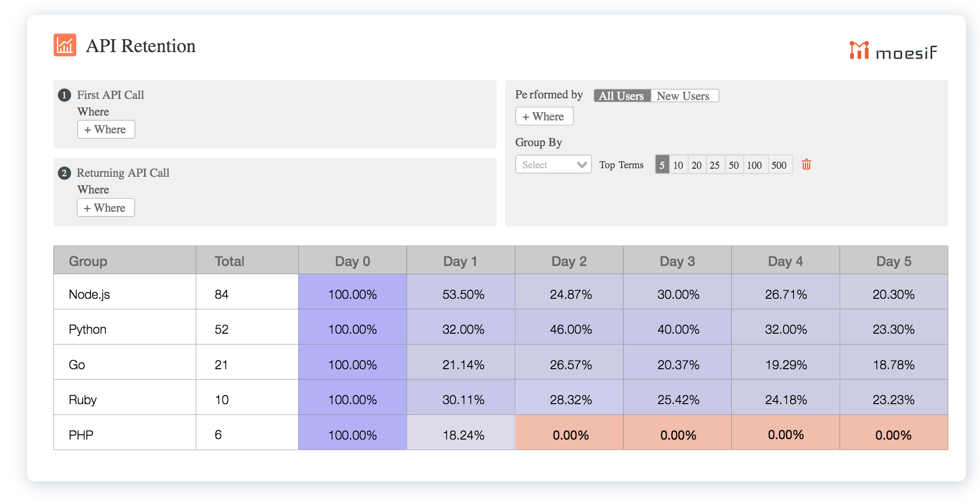Set Top Terms to 10
980x503 pixels.
[x=678, y=165]
